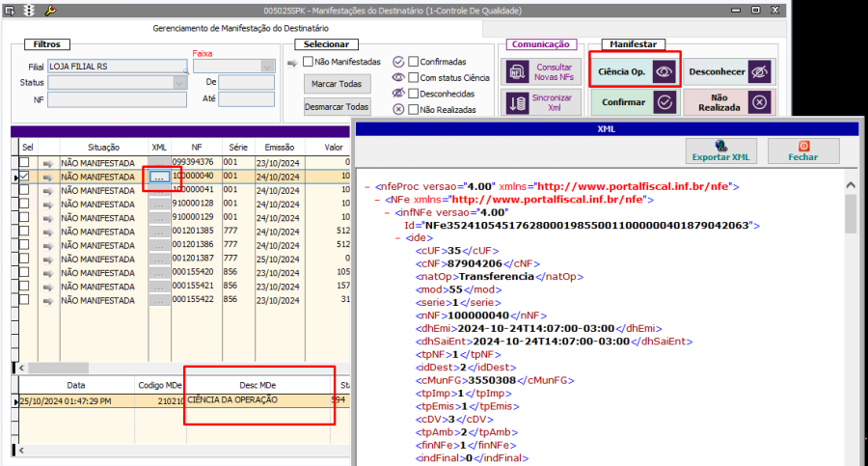The image size is (868, 466).
Task: Select the row checkbox for NF 910000129
Action: [x=24, y=217]
